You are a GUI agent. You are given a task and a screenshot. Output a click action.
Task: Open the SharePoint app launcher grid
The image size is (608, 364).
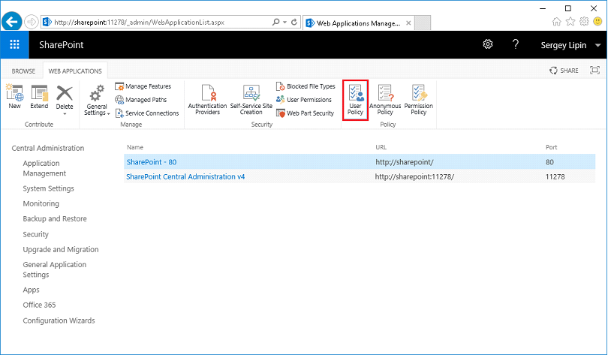point(15,45)
